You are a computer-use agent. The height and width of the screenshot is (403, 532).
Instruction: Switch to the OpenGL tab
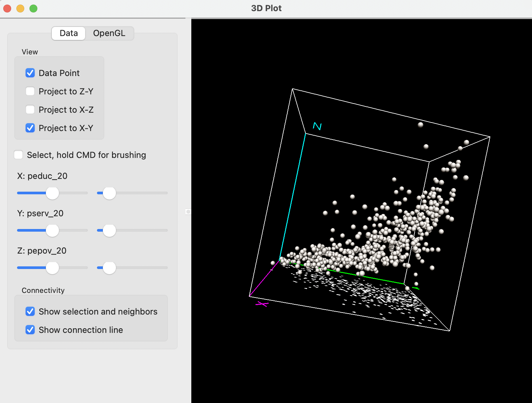[x=109, y=33]
